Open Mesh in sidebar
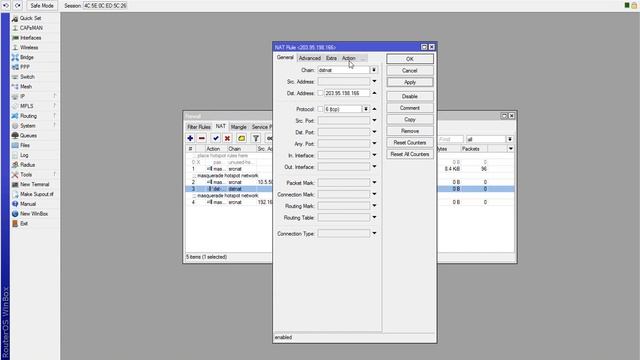Viewport: 640px width, 360px height. tap(26, 87)
